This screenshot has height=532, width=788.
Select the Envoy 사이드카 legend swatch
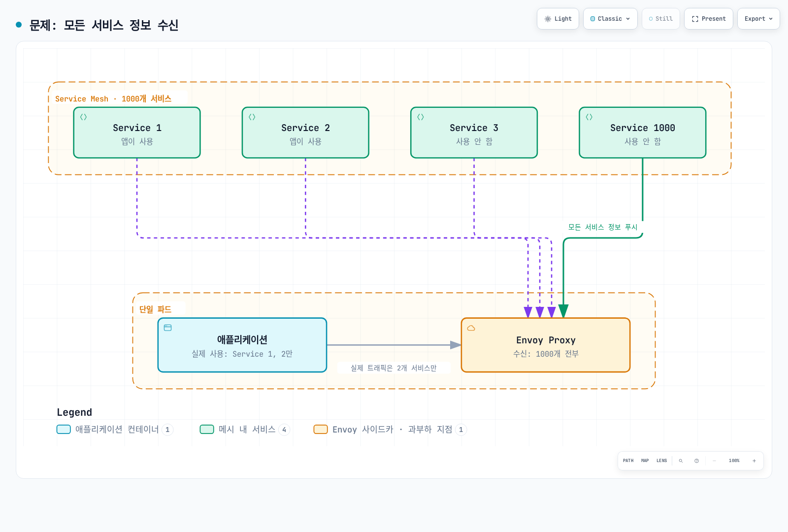point(321,430)
